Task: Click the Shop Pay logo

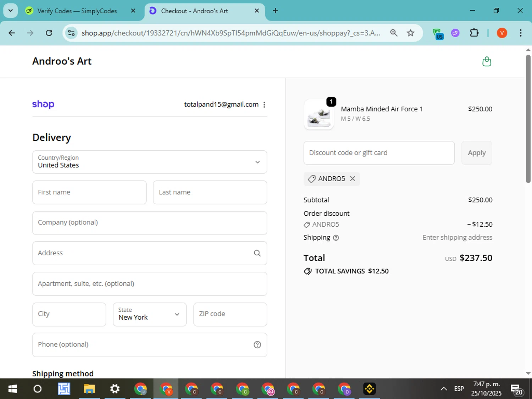Action: pos(43,104)
